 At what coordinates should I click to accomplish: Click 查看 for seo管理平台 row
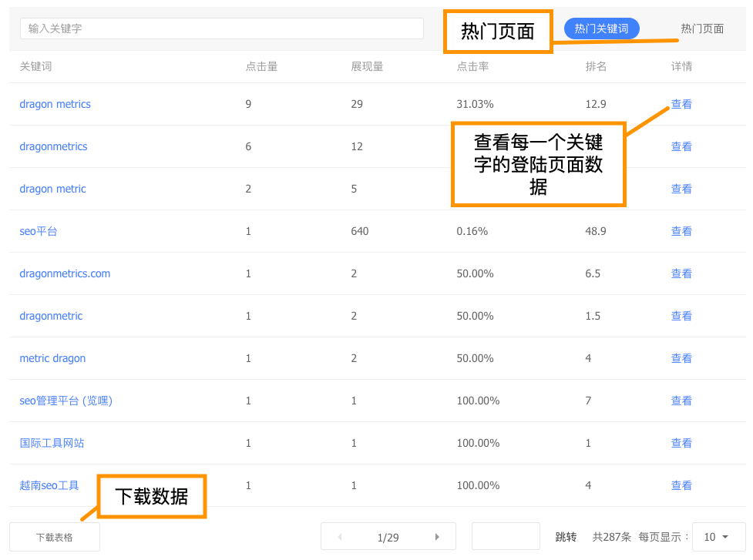click(681, 401)
